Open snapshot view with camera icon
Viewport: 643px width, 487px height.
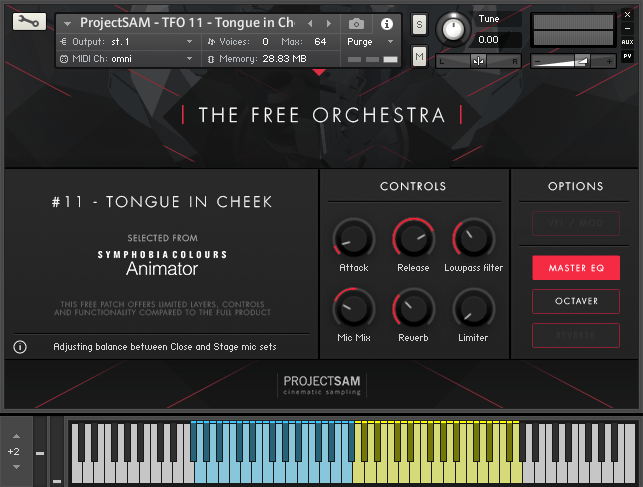[x=356, y=24]
